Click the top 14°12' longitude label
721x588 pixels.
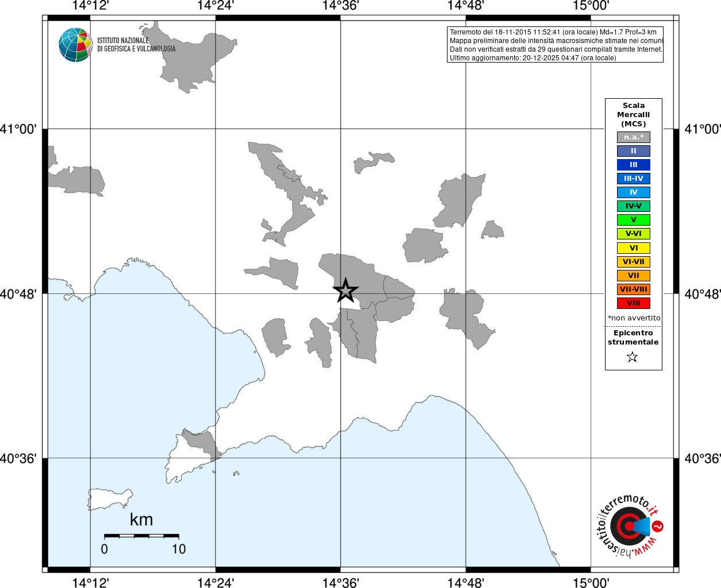tap(90, 6)
